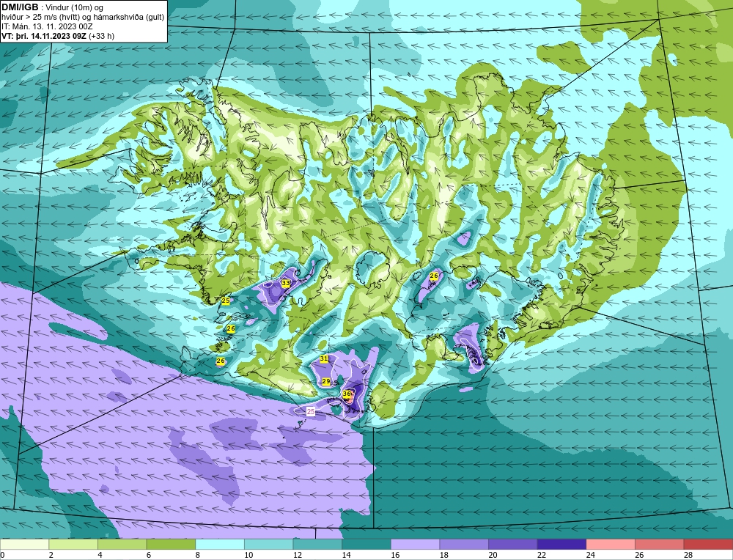Viewport: 733px width, 560px height.
Task: Select the violet 20–22 m/s legend swatch
Action: click(x=513, y=545)
